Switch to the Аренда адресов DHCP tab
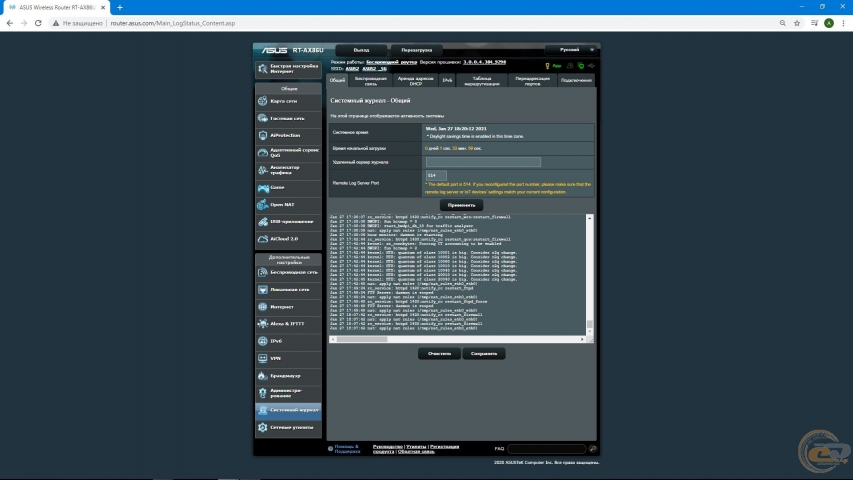Screen dimensions: 853x480 point(416,81)
